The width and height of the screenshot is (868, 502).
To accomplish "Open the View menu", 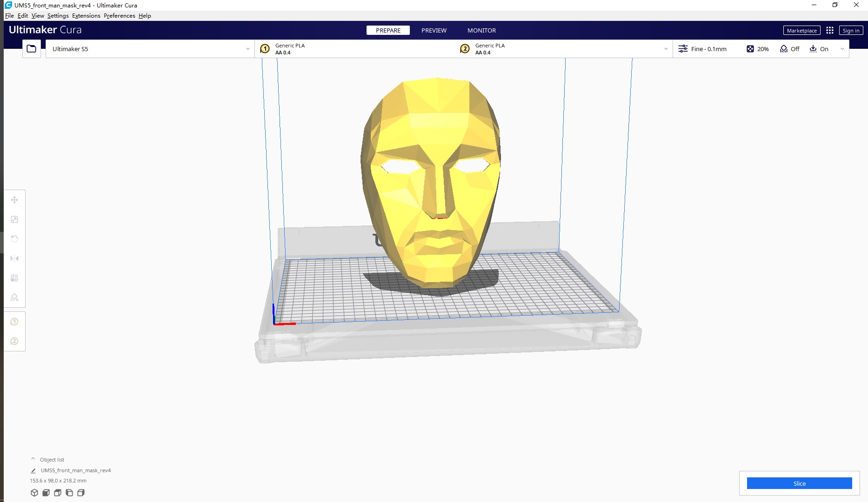I will (38, 16).
